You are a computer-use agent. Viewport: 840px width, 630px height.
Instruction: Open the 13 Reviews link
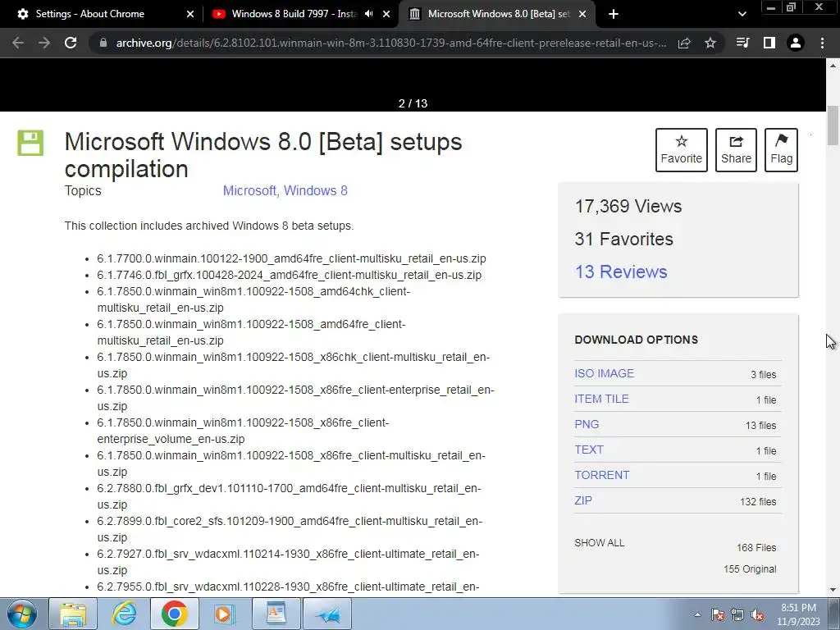(x=621, y=272)
